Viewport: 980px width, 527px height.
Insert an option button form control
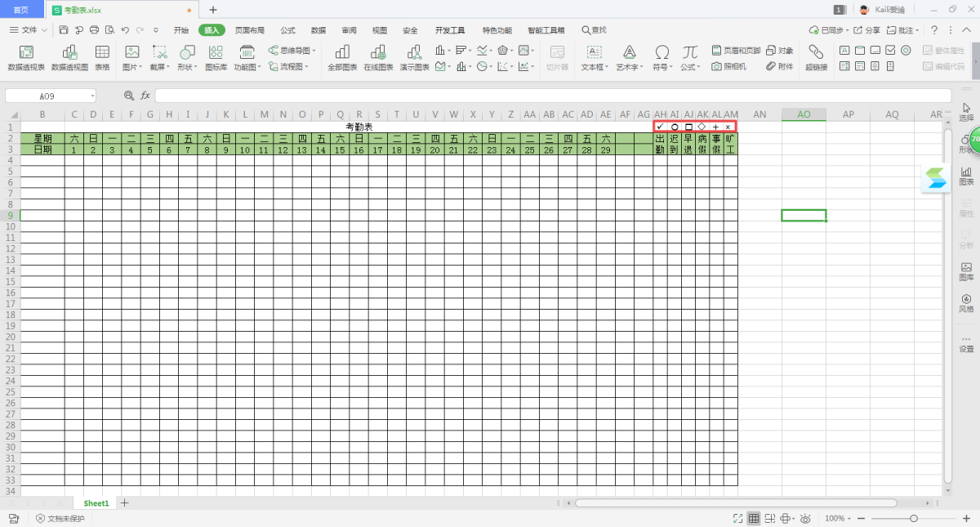(x=905, y=51)
